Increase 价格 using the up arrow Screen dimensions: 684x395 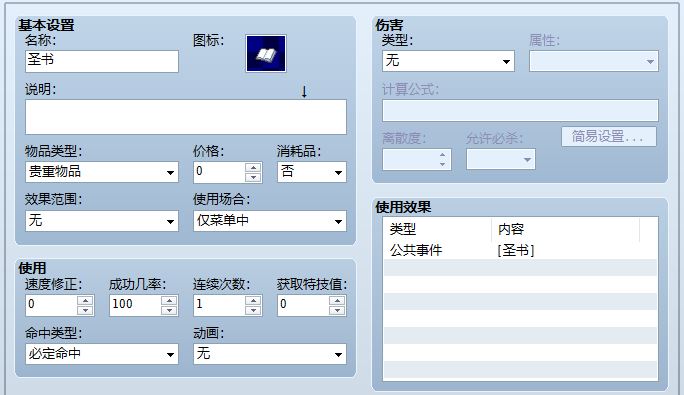[253, 167]
